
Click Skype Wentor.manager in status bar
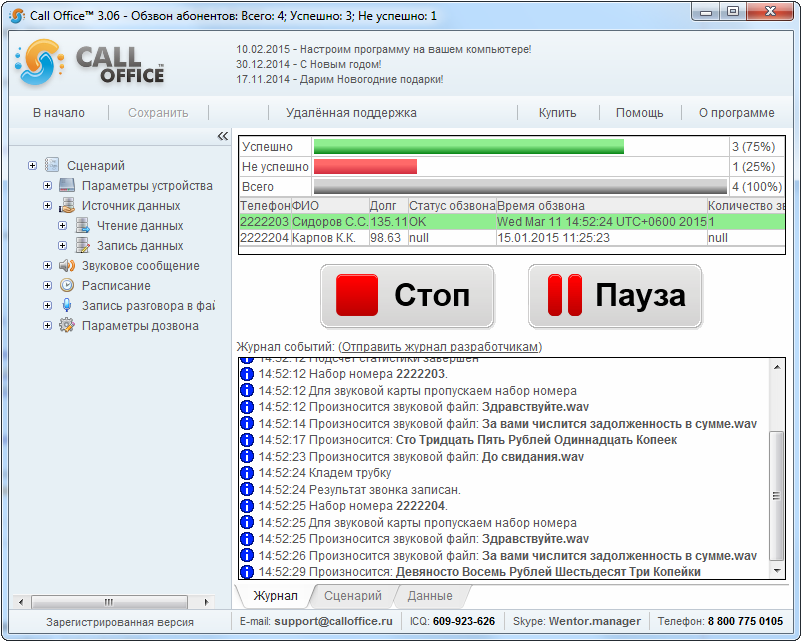pos(594,621)
